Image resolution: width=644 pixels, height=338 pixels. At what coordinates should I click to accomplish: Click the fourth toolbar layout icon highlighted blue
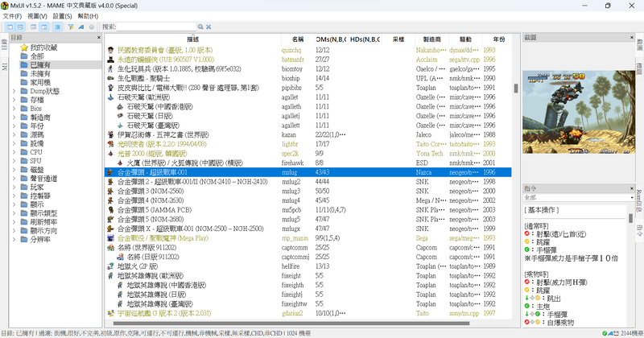[x=44, y=27]
